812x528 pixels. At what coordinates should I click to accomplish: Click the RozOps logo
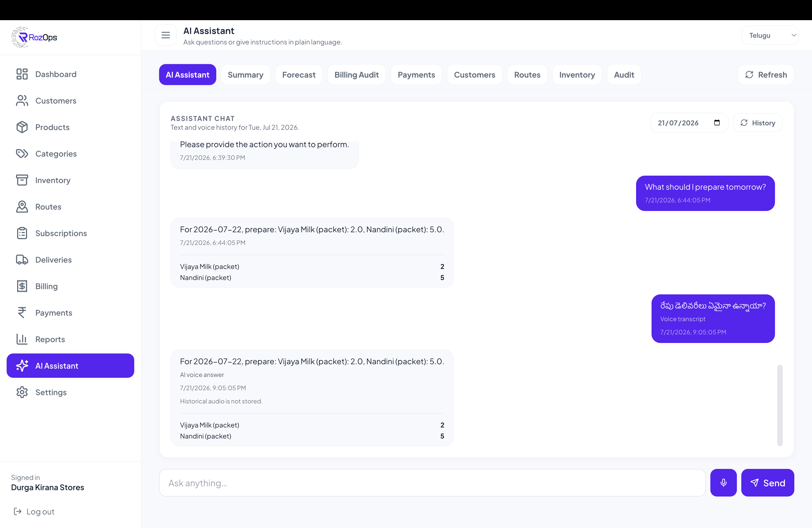click(x=35, y=37)
